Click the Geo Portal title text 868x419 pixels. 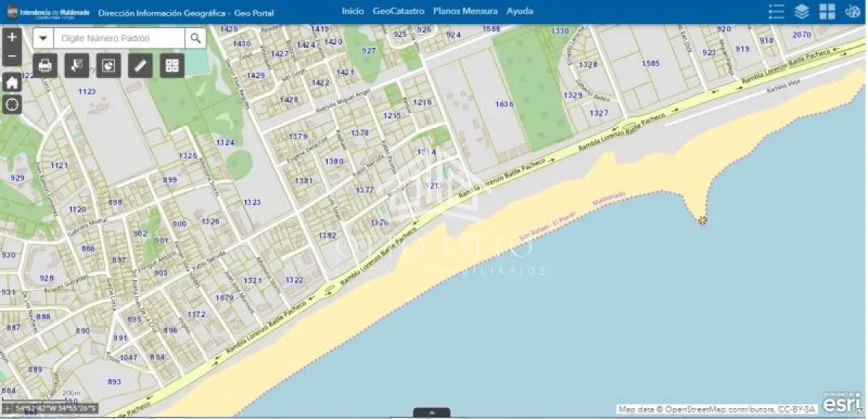point(254,13)
